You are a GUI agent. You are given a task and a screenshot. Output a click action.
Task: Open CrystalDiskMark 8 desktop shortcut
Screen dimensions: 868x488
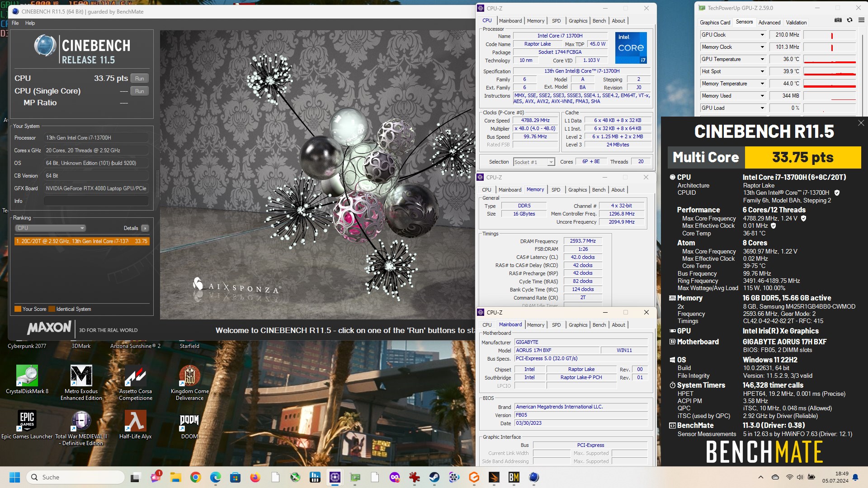tap(27, 380)
